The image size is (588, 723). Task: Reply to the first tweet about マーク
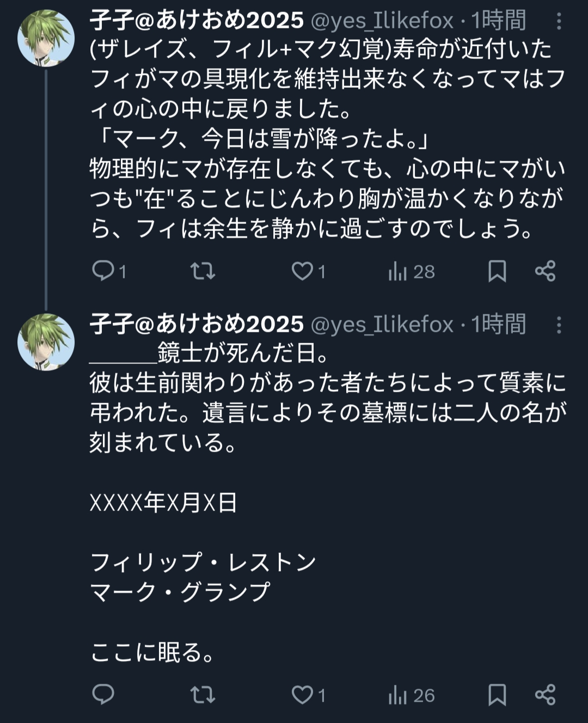103,271
